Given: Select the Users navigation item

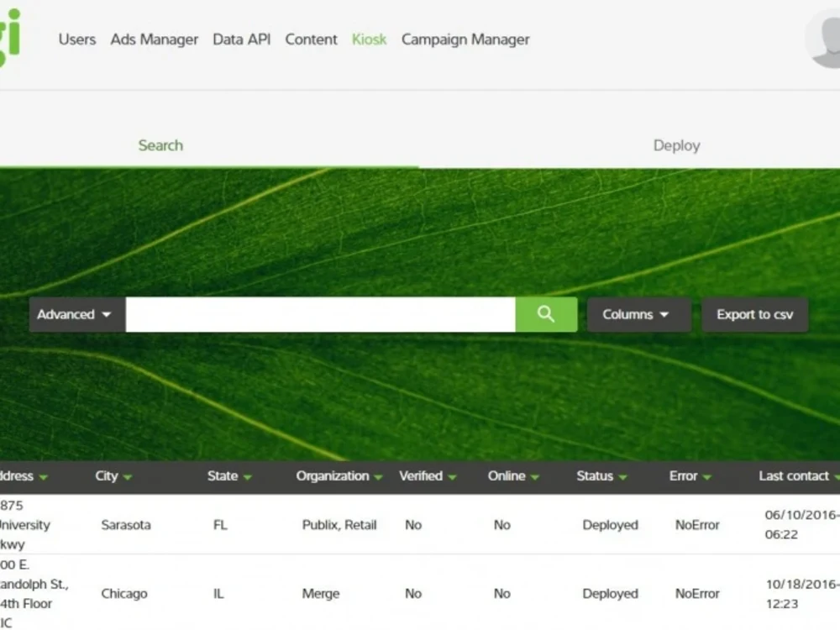Looking at the screenshot, I should (76, 39).
